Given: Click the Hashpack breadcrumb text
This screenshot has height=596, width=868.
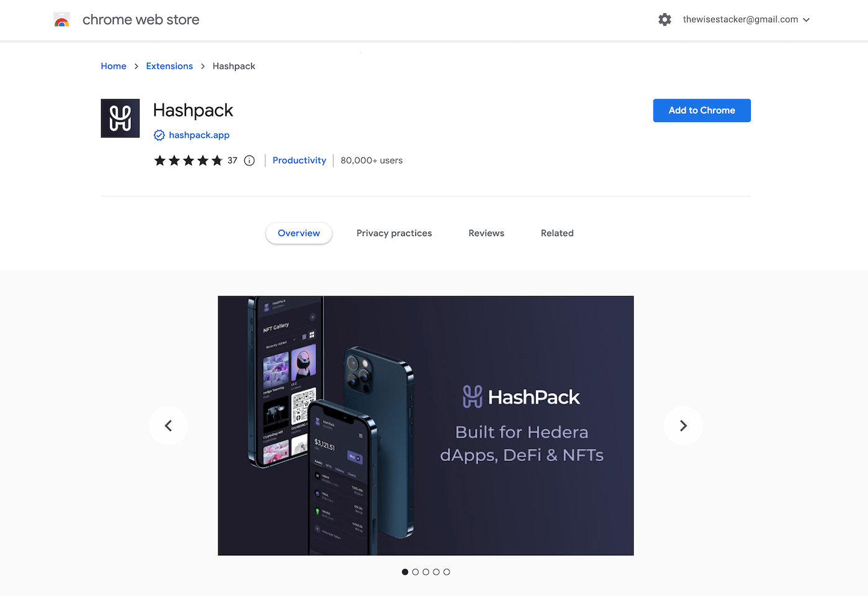Looking at the screenshot, I should 234,66.
